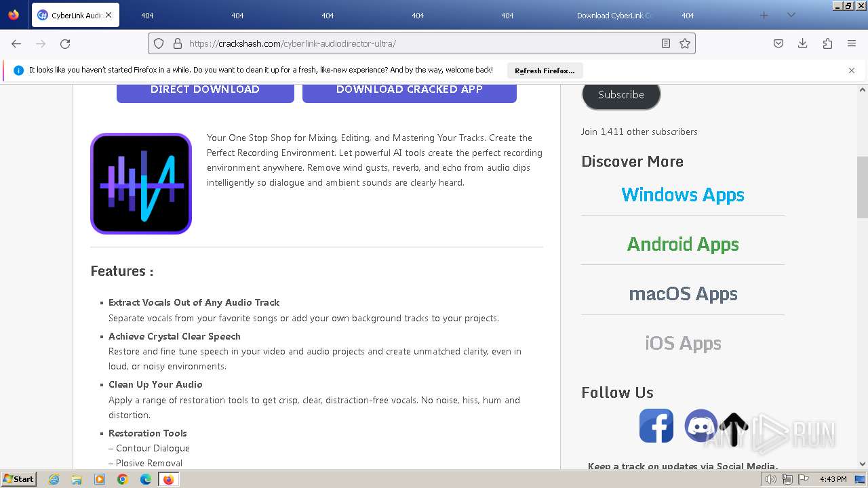Viewport: 868px width, 488px height.
Task: Launch Microsoft Edge from the taskbar
Action: tap(146, 479)
